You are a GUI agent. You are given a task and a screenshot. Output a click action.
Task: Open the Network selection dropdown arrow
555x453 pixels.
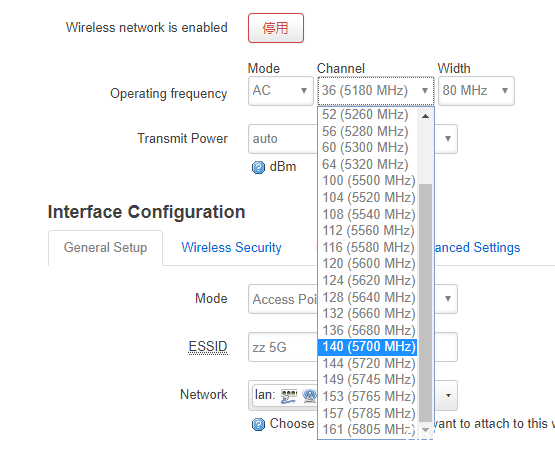pos(448,395)
